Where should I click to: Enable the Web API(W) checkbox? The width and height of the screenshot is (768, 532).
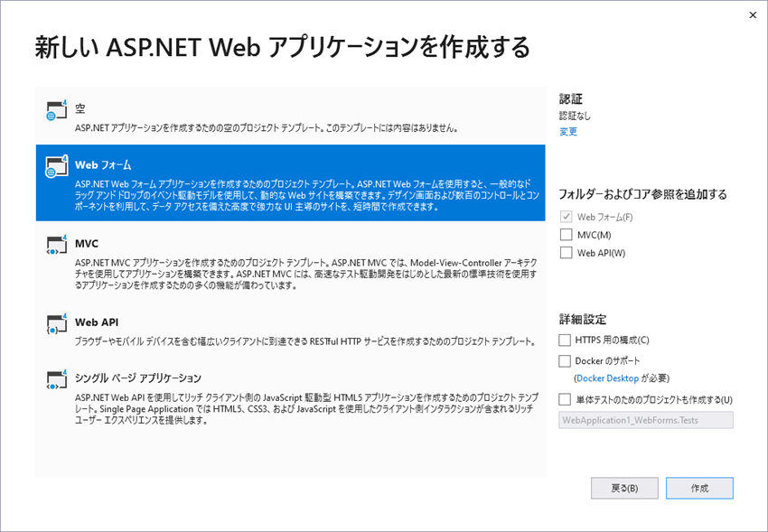[x=567, y=253]
